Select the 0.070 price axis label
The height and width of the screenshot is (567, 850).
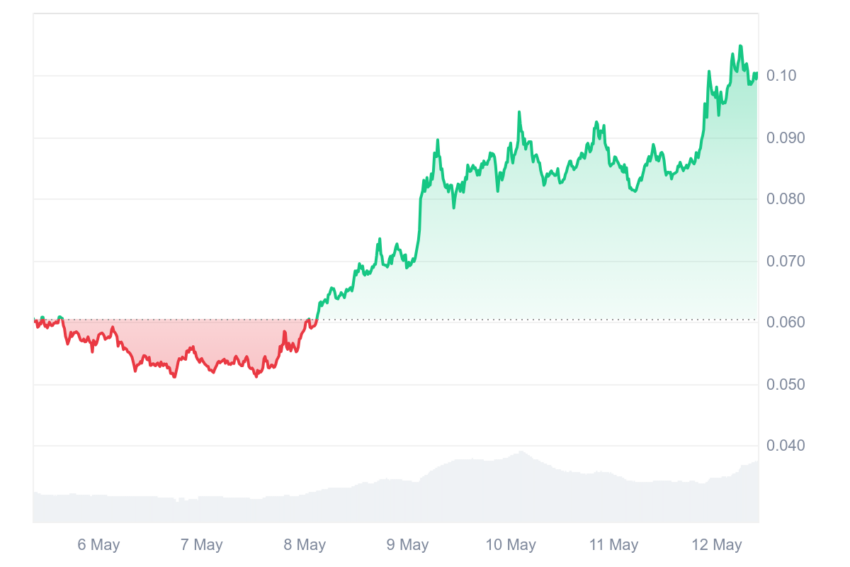(x=785, y=261)
